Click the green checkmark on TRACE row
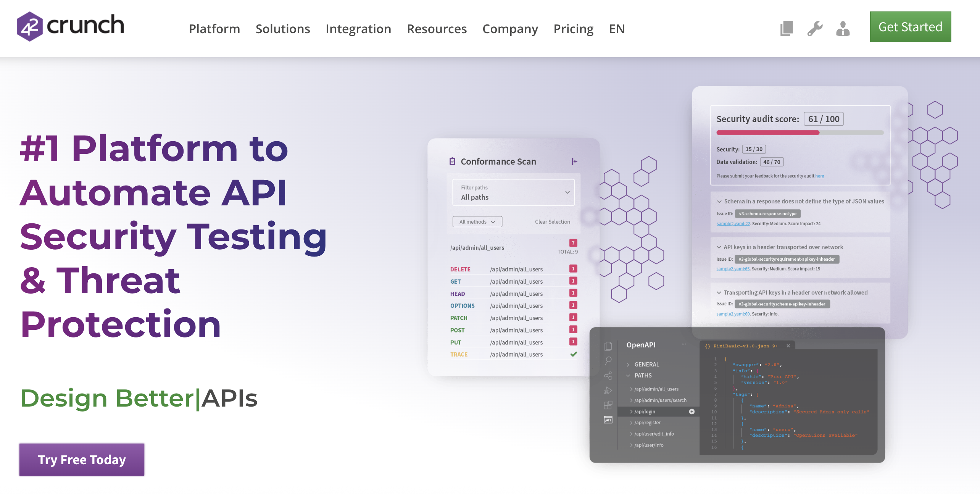This screenshot has height=494, width=980. pos(574,354)
